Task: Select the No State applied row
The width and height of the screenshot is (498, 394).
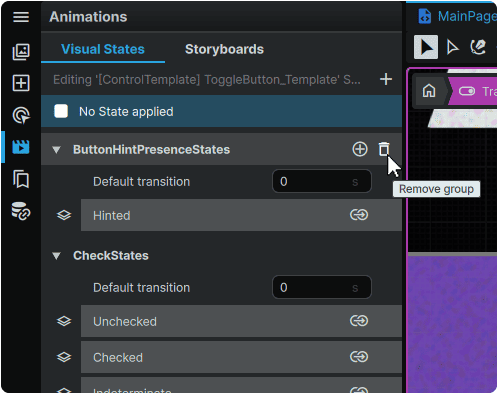Action: click(221, 111)
